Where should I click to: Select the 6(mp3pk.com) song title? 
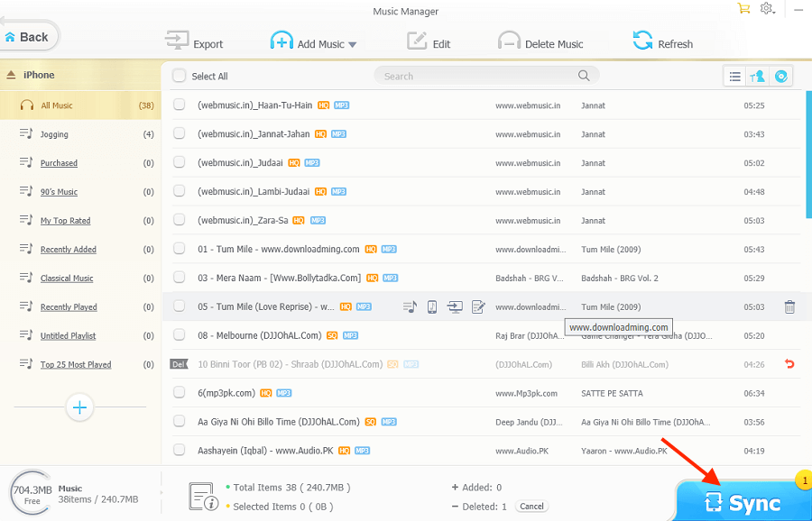[x=226, y=393]
